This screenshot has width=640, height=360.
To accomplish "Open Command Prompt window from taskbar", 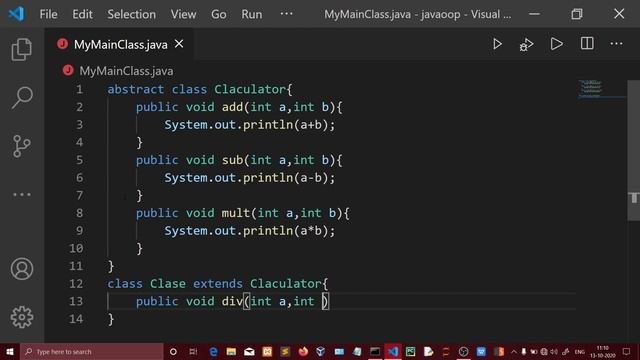I will 375,351.
